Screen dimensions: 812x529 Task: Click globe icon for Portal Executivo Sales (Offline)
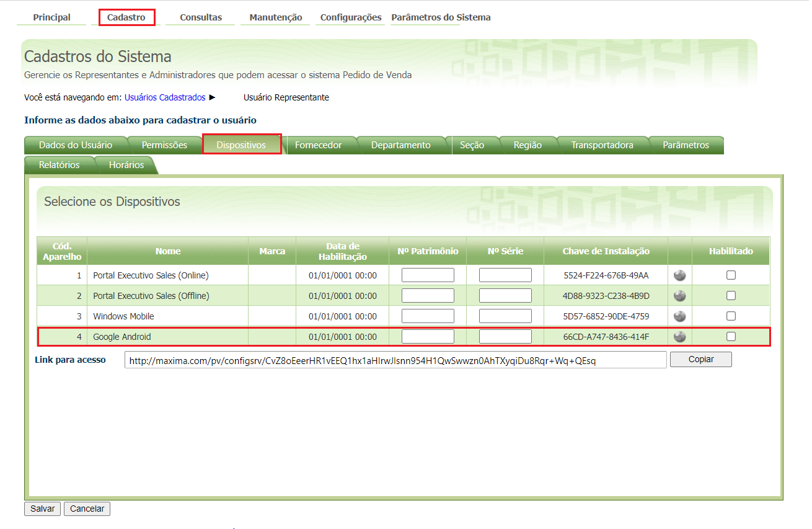tap(680, 296)
